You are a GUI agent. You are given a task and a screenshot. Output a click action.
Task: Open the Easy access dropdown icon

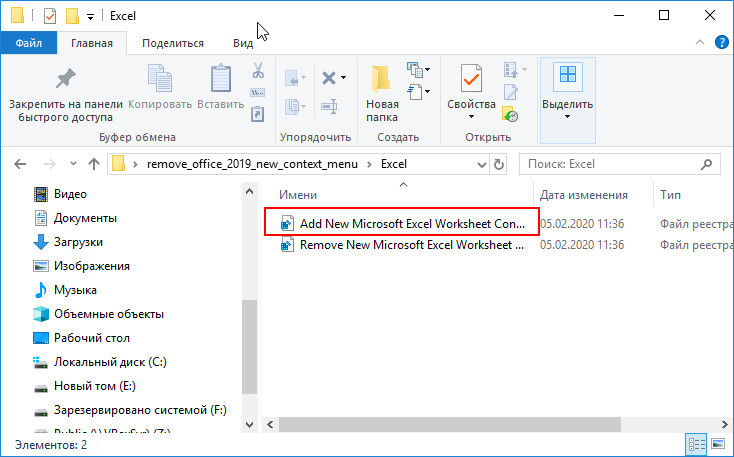pos(418,92)
